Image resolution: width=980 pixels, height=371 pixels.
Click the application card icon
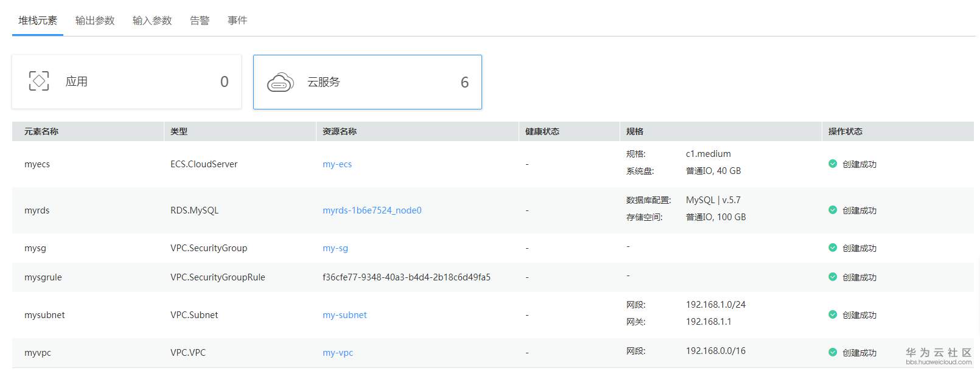[x=39, y=81]
